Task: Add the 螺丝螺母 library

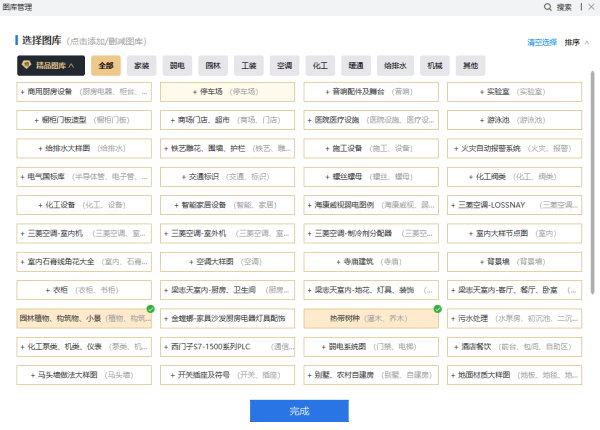Action: click(371, 177)
